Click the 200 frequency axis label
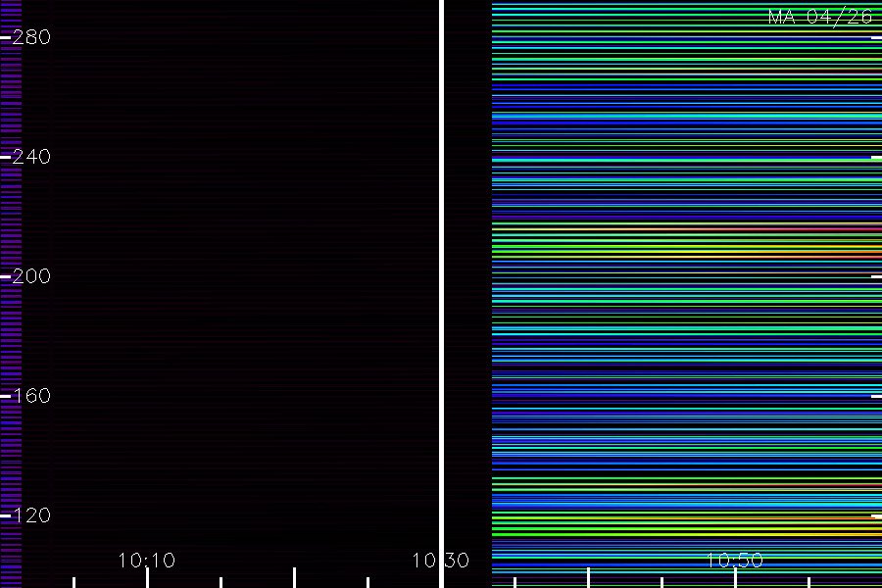Image resolution: width=882 pixels, height=588 pixels. coord(31,275)
